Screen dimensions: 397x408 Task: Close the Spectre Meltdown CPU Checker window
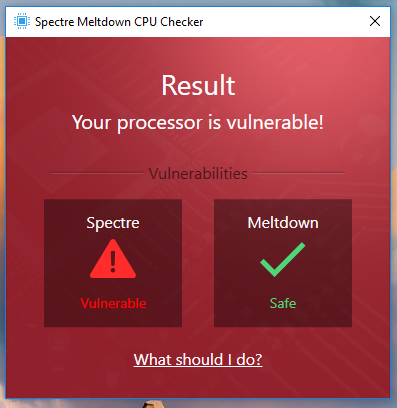coord(375,21)
